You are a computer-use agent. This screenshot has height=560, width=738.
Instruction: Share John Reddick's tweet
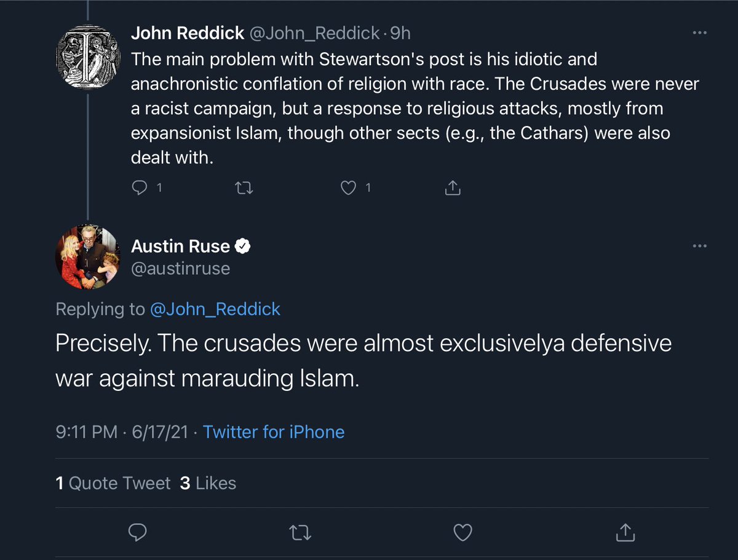453,188
